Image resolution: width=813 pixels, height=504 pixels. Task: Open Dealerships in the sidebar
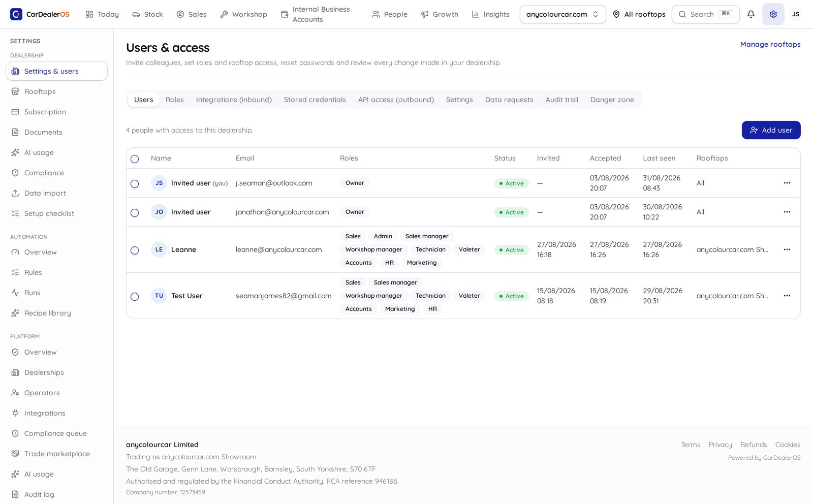point(56,372)
